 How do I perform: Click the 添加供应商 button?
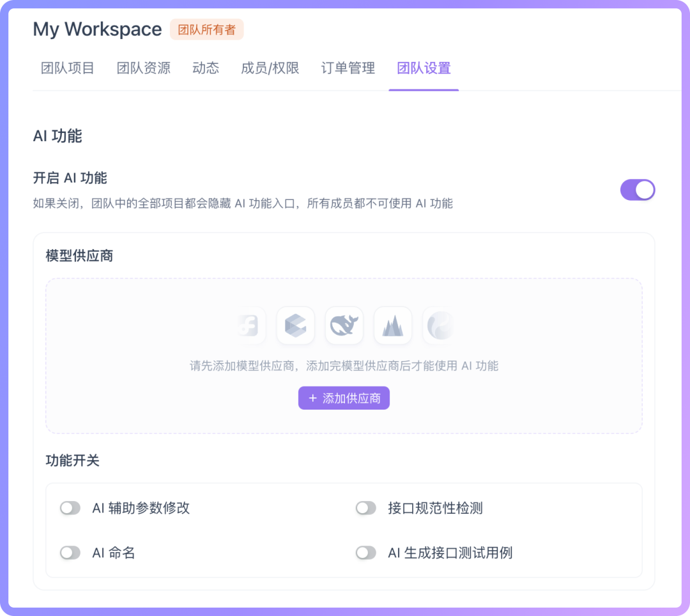344,398
